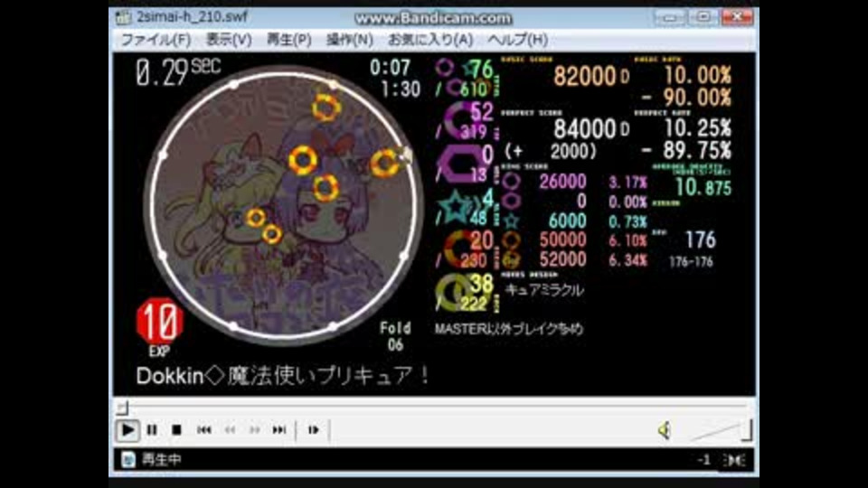Viewport: 868px width, 488px height.
Task: Click the 6000 star score value
Action: point(568,221)
